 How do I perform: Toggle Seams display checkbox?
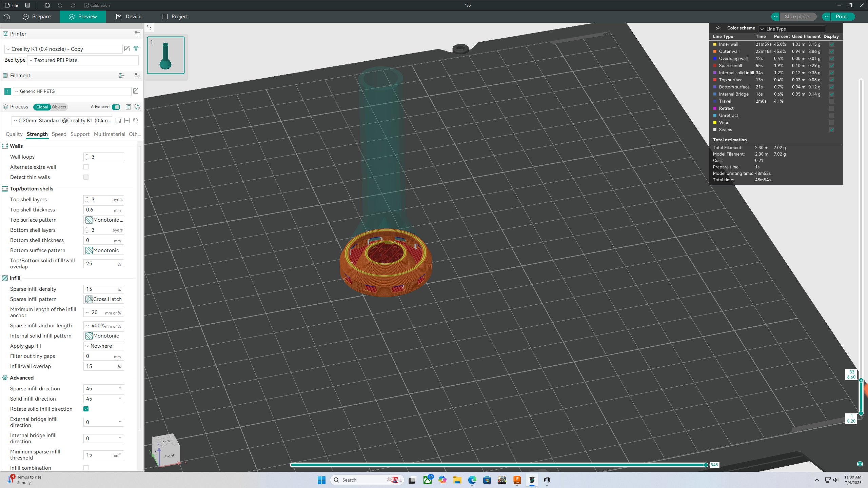tap(832, 130)
